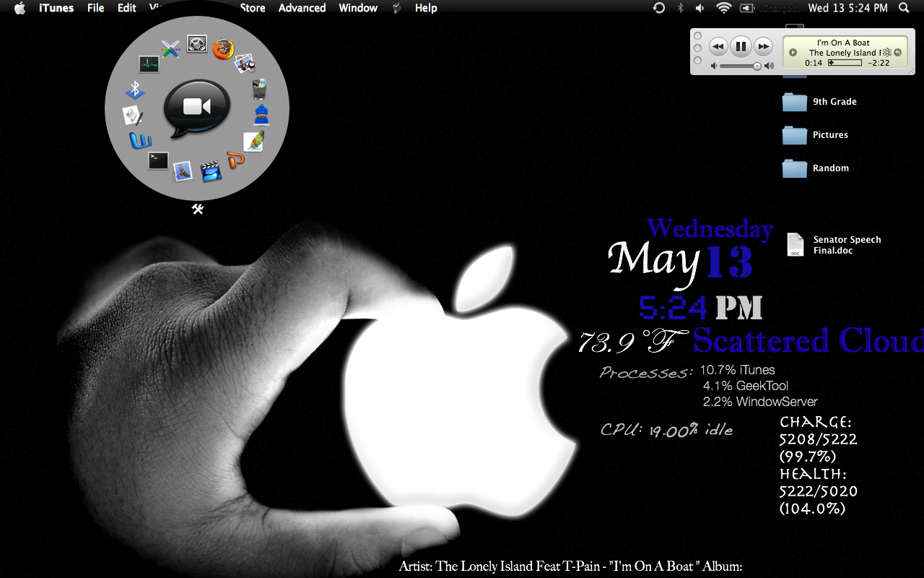Open System Preferences gear in circular dock
This screenshot has height=578, width=924.
coord(197,44)
